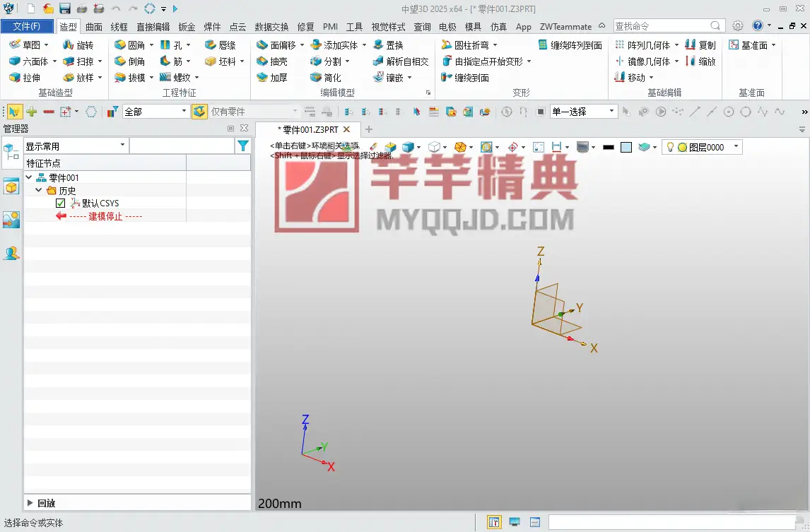810x532 pixels.
Task: Click the 缠绕阵列到面 tool
Action: click(x=570, y=45)
